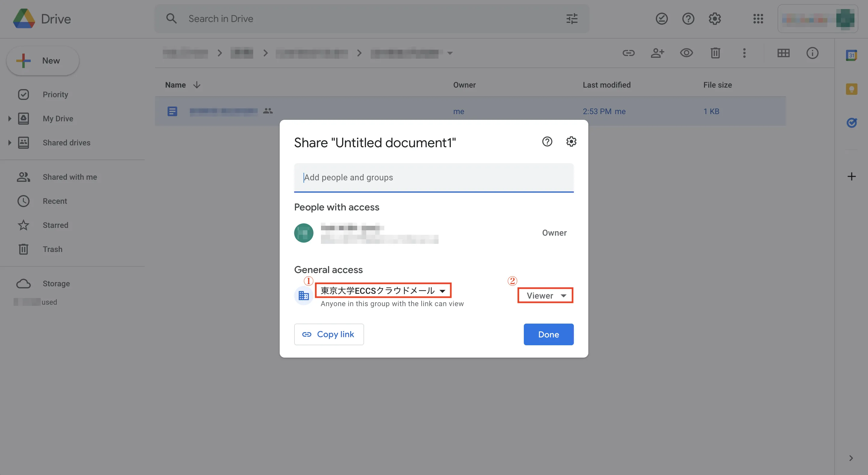Screen dimensions: 868x475
Task: Toggle the view details info panel
Action: tap(812, 53)
